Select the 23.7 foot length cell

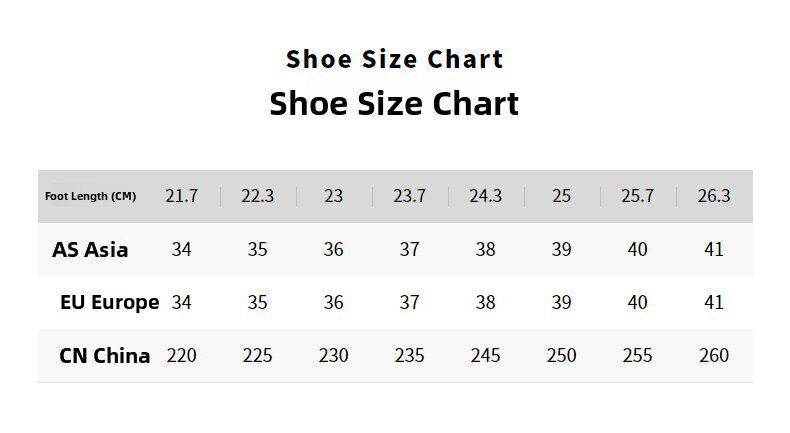pos(409,196)
